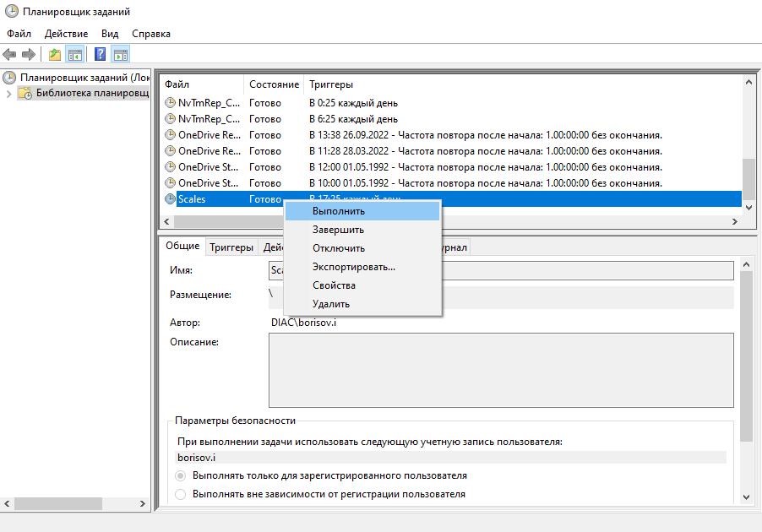Click the Библиотека планировщика folder icon
This screenshot has height=532, width=762.
26,93
